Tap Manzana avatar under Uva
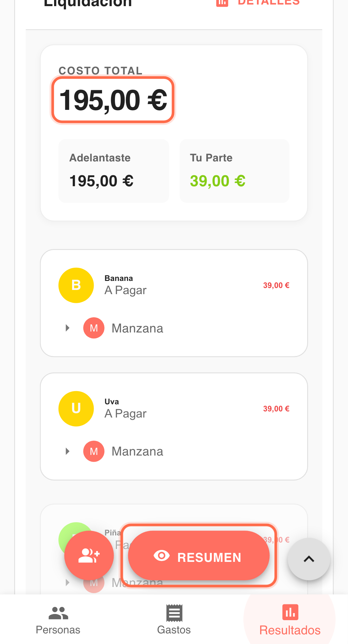The image size is (348, 644). click(x=94, y=452)
